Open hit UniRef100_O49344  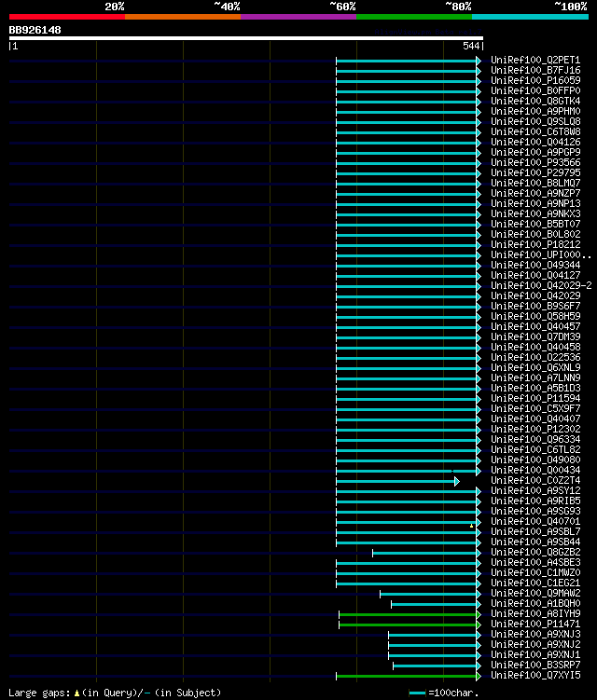535,265
